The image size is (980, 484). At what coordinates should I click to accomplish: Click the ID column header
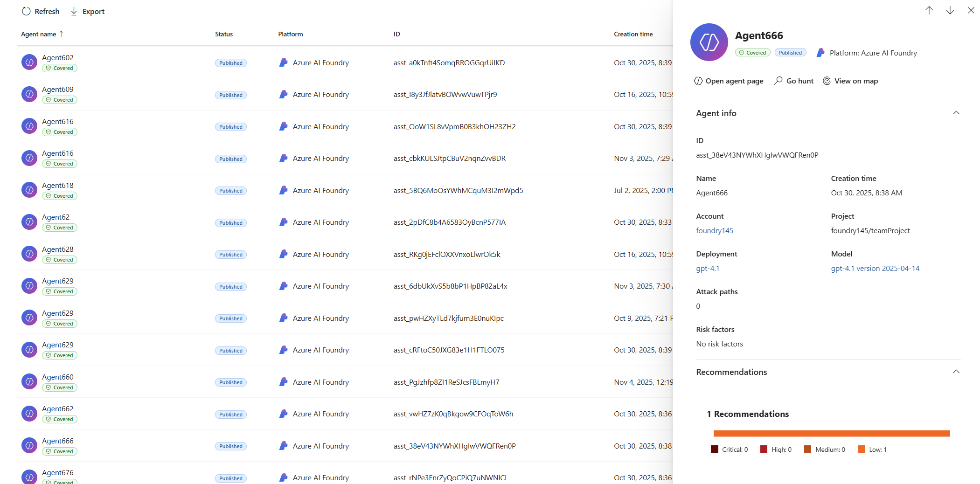click(396, 34)
